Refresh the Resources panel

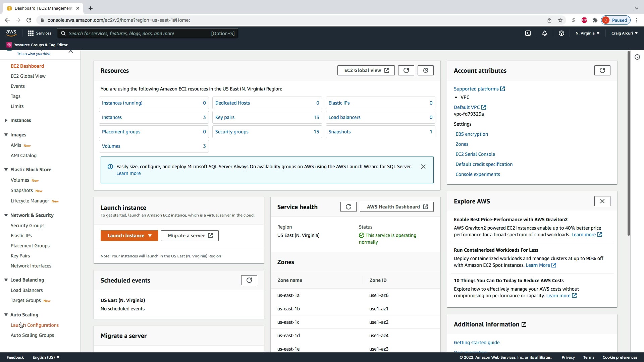(x=406, y=70)
